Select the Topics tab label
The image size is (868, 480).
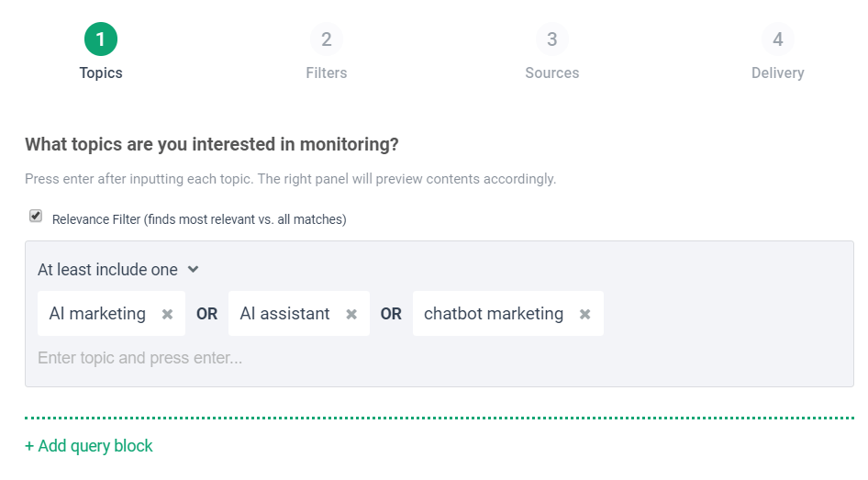pyautogui.click(x=101, y=73)
